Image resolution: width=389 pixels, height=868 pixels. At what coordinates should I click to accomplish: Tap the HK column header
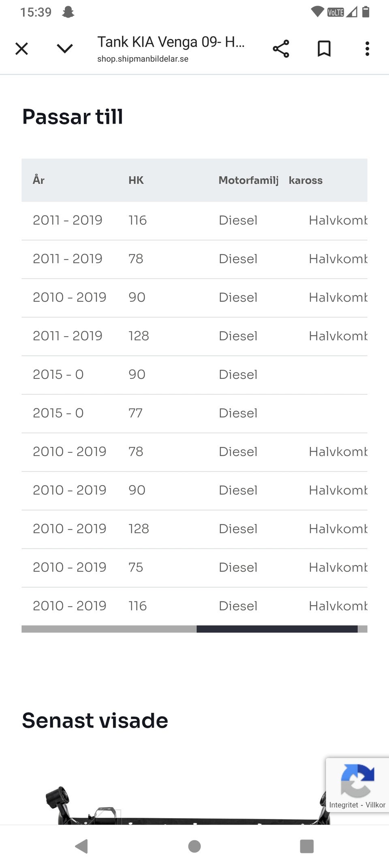[x=136, y=180]
